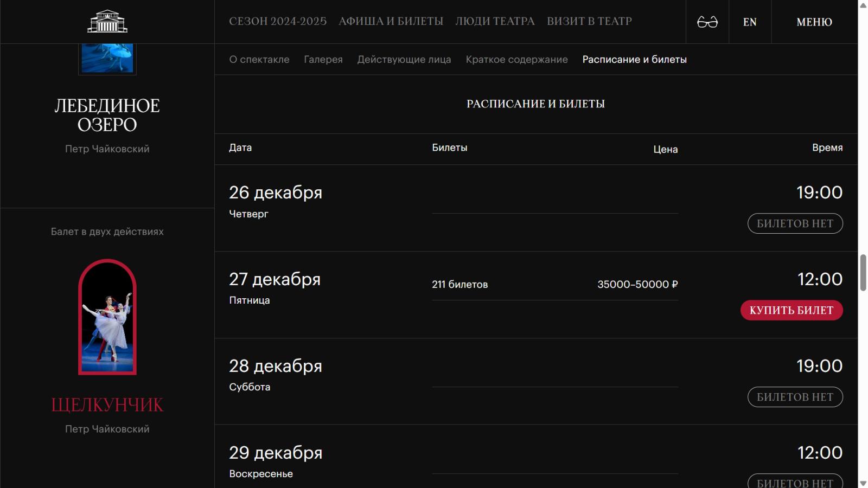Toggle the accessibility glasses icon

click(x=707, y=22)
